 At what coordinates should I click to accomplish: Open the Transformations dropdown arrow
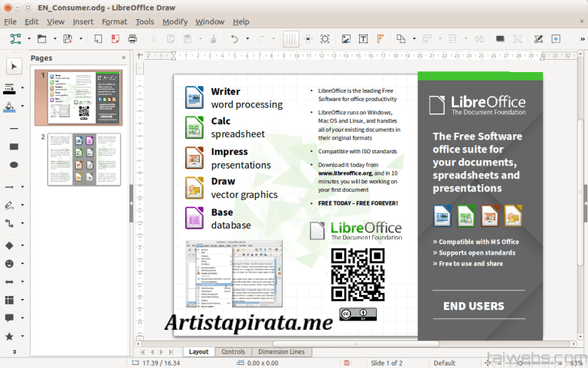click(x=414, y=38)
